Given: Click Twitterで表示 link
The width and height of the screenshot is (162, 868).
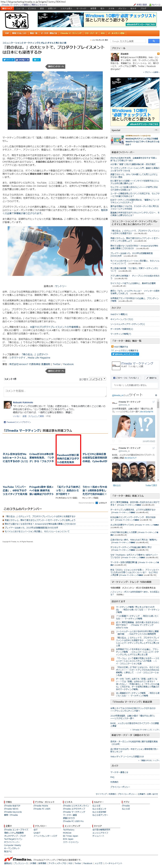Looking at the screenshot, I should [x=151, y=485].
